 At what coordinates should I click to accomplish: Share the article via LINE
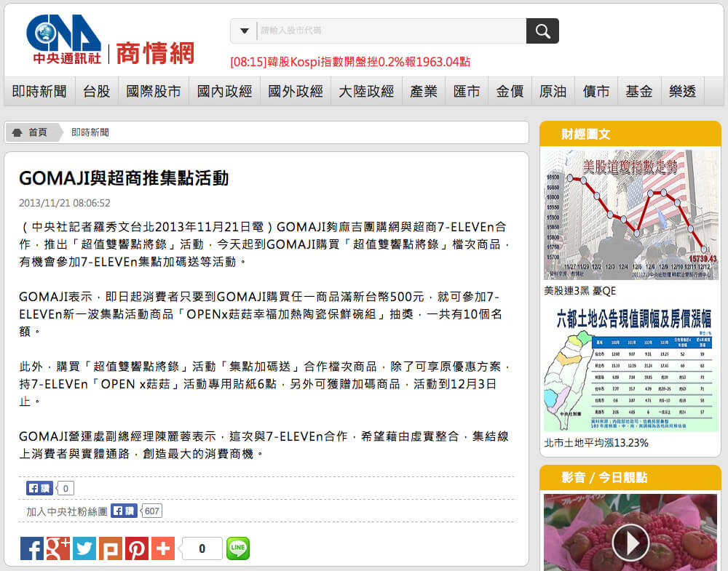pos(238,548)
